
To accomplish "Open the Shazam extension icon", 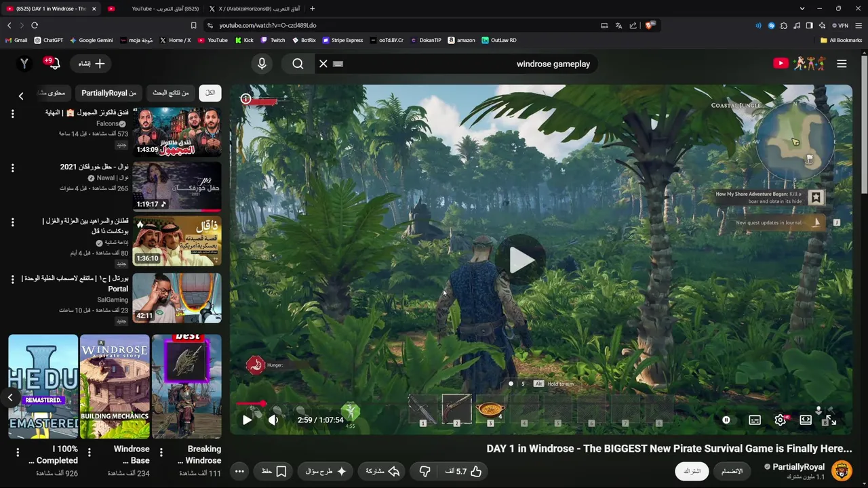I will pyautogui.click(x=771, y=25).
